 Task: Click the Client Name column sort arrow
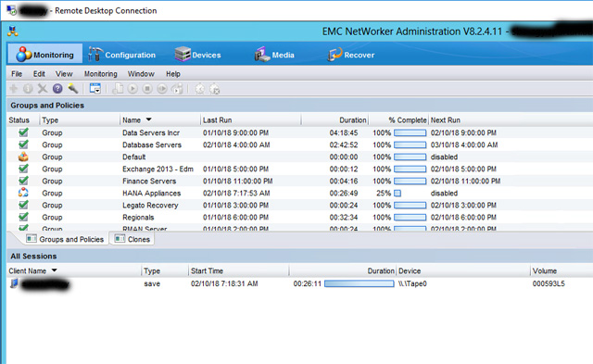click(54, 270)
